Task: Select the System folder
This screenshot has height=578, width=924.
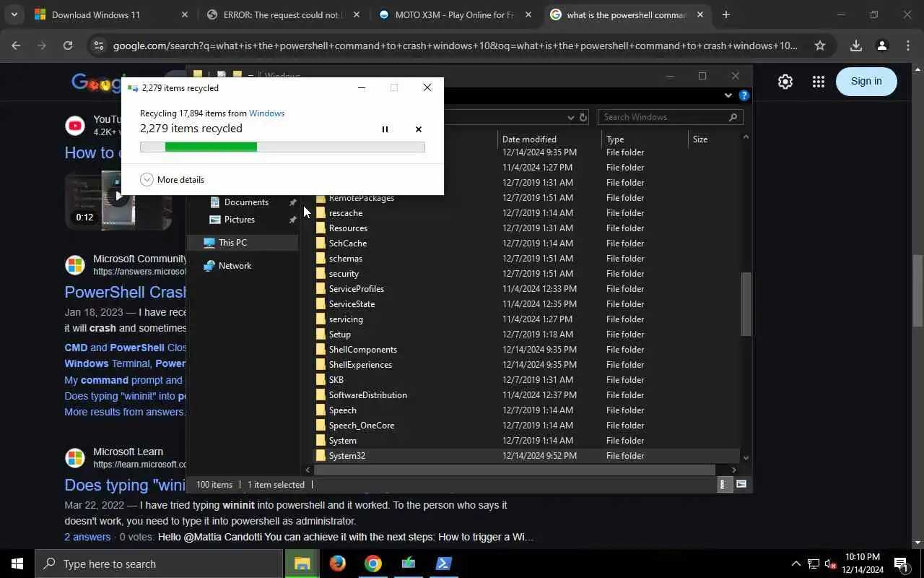Action: 342,441
